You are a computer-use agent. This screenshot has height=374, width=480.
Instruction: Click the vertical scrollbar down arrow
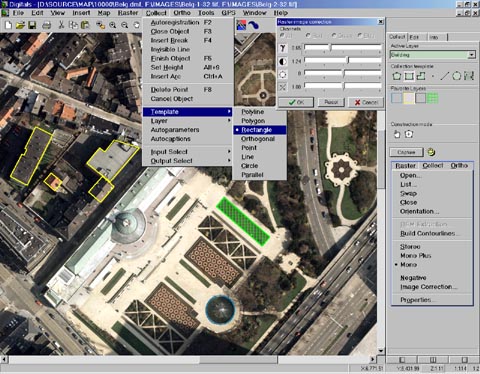click(x=381, y=351)
